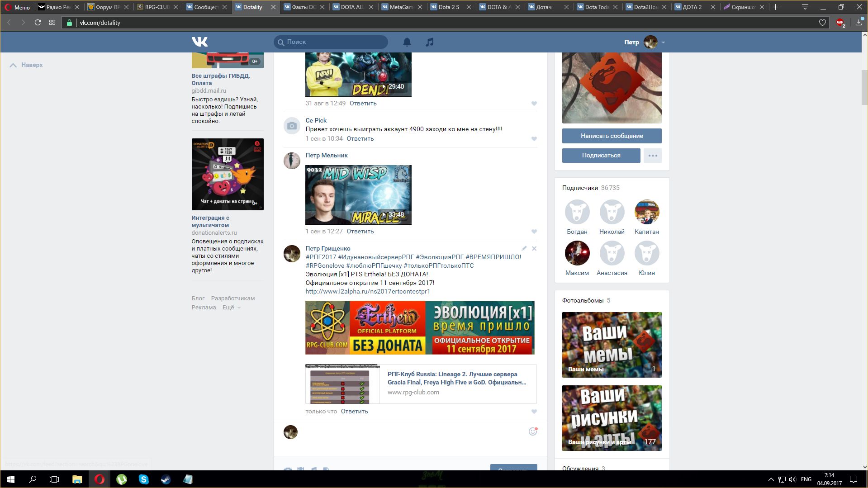Open uTorrent from taskbar
Image resolution: width=868 pixels, height=488 pixels.
tap(122, 479)
